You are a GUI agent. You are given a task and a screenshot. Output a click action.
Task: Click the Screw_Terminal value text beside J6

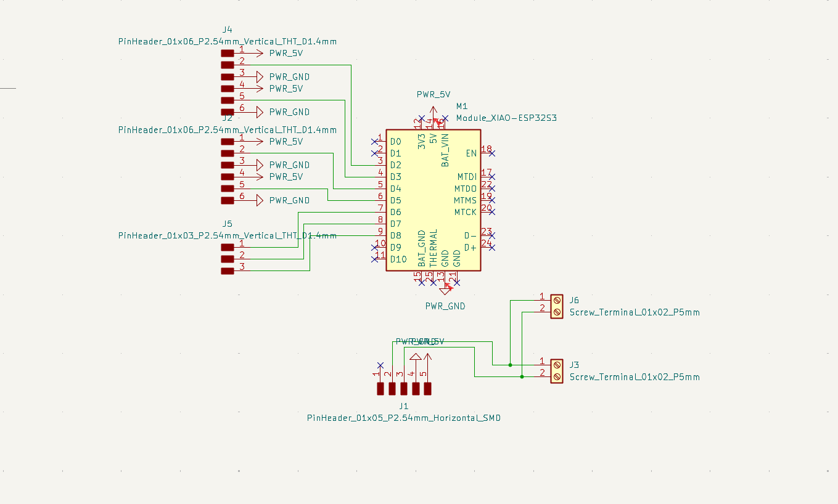click(635, 312)
